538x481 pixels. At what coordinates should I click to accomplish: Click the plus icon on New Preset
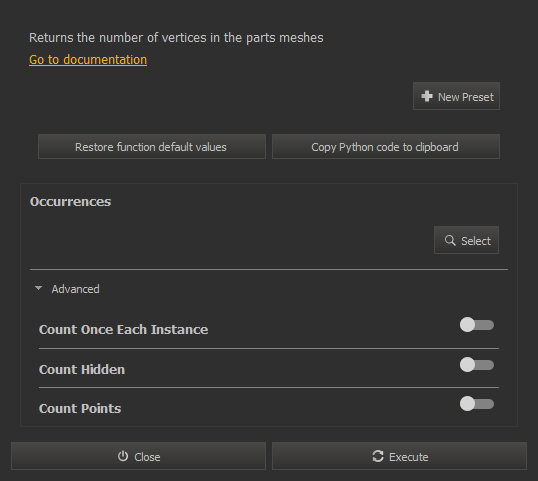426,96
